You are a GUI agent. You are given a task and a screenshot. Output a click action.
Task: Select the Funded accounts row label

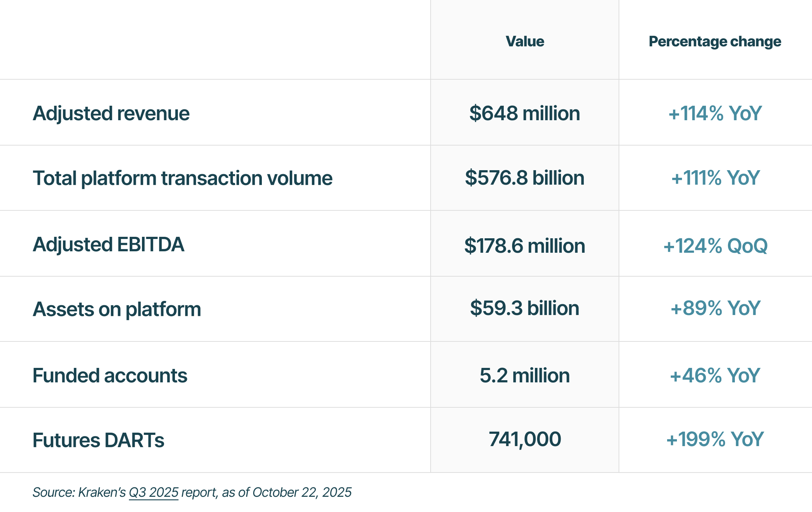point(110,375)
